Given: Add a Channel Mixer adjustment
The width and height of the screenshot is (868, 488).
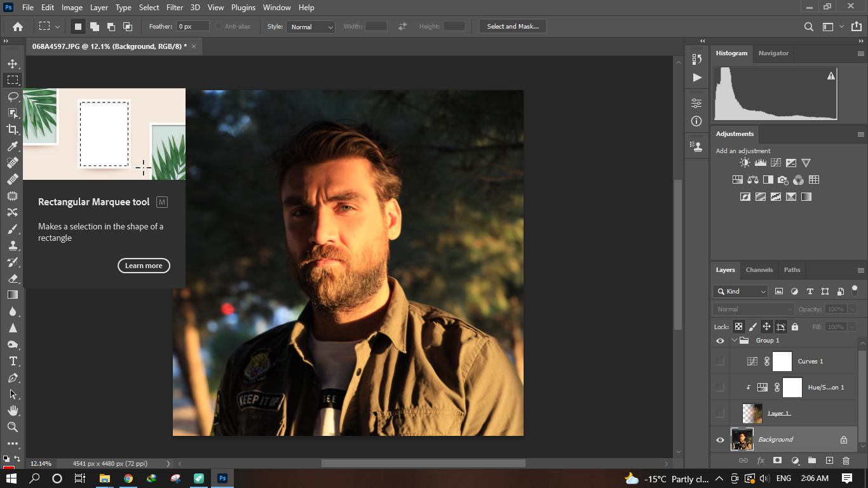Looking at the screenshot, I should point(798,180).
